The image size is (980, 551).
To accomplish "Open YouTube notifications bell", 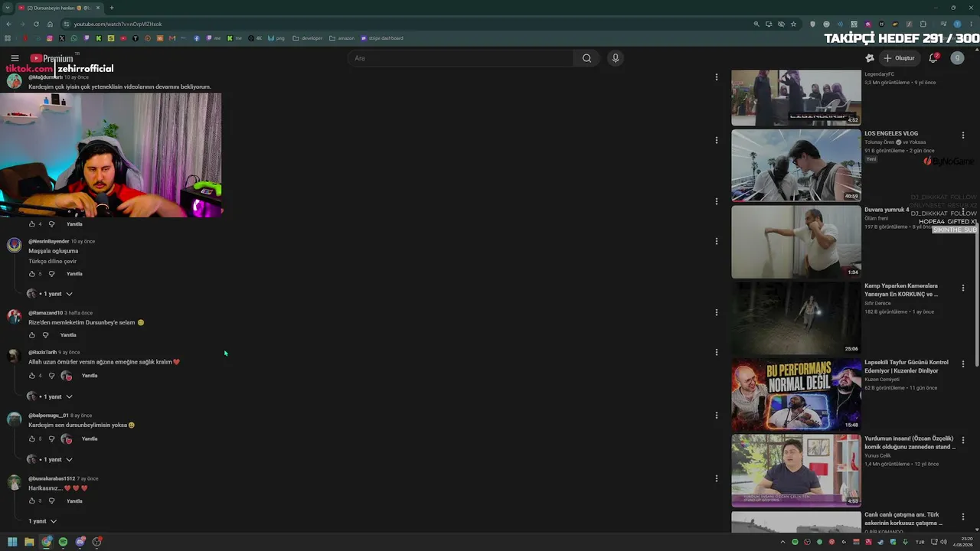I will click(x=933, y=58).
